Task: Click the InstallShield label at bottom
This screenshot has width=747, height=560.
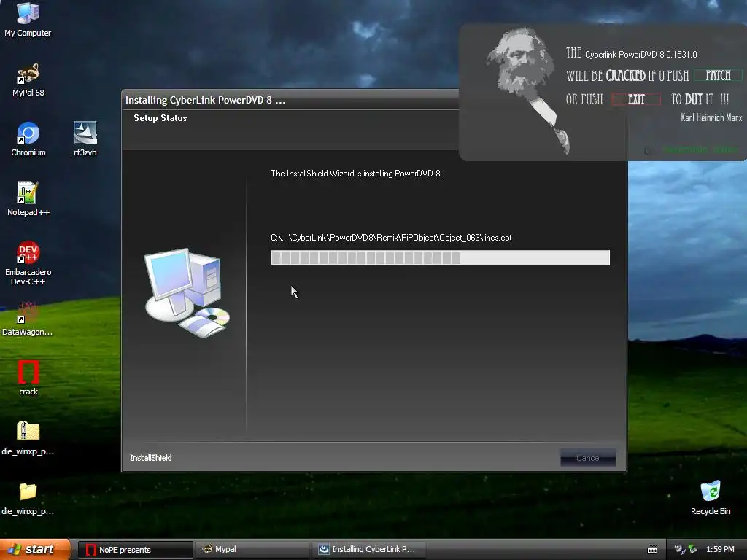Action: click(x=150, y=458)
